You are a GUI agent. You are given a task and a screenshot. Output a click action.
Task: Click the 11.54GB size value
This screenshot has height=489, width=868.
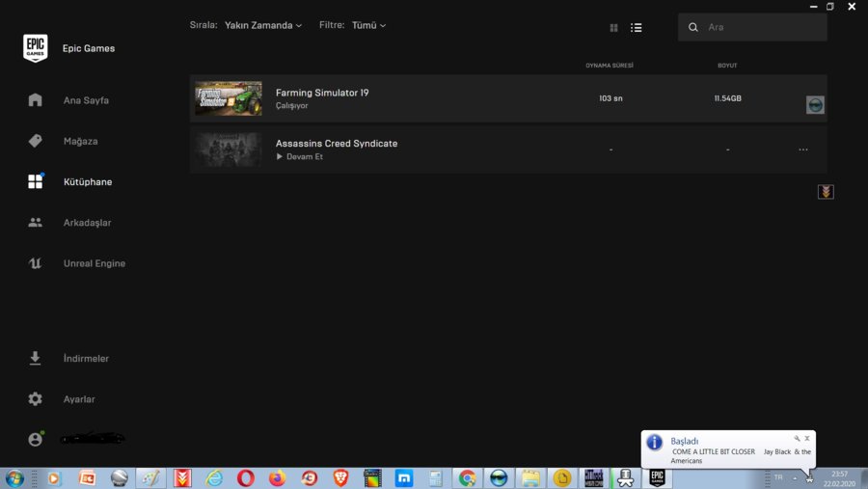point(727,98)
